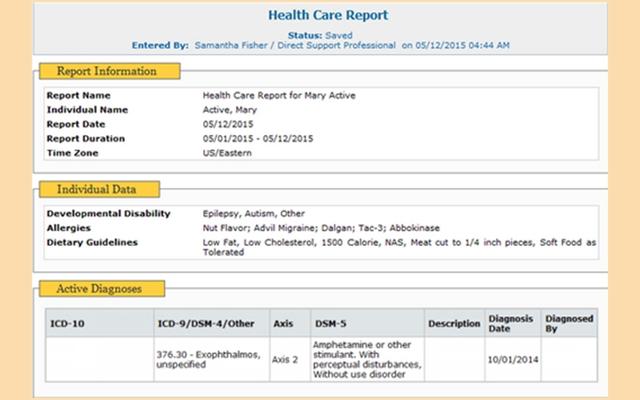Click the 376.30 Exophthalmos diagnosis cell

click(x=209, y=360)
